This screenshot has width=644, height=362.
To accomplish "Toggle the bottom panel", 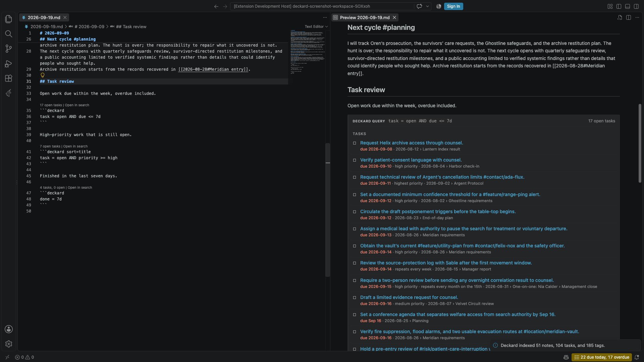I will tap(628, 6).
